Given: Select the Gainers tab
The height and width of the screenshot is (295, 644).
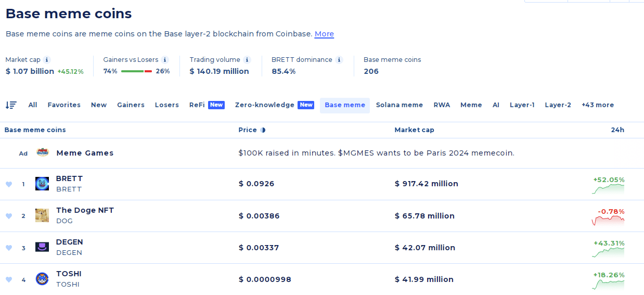Looking at the screenshot, I should (x=131, y=105).
